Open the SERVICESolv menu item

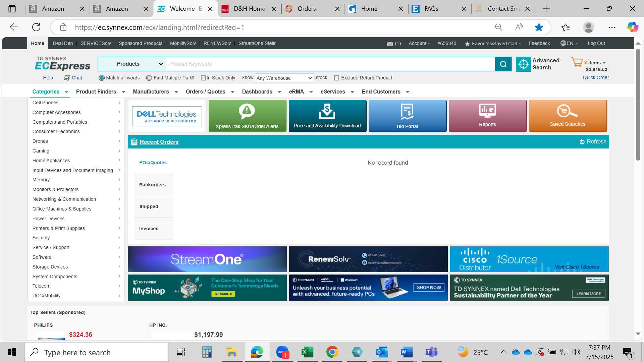[x=96, y=43]
